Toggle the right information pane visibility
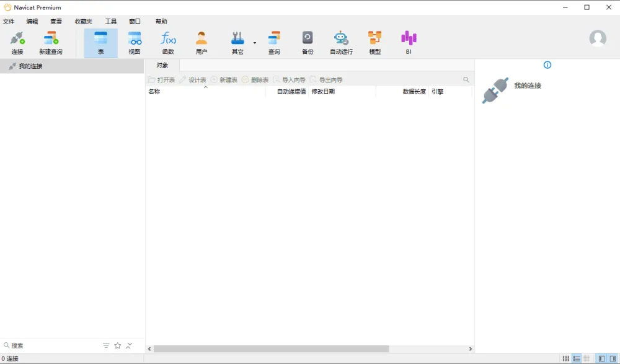This screenshot has height=364, width=620. 613,358
